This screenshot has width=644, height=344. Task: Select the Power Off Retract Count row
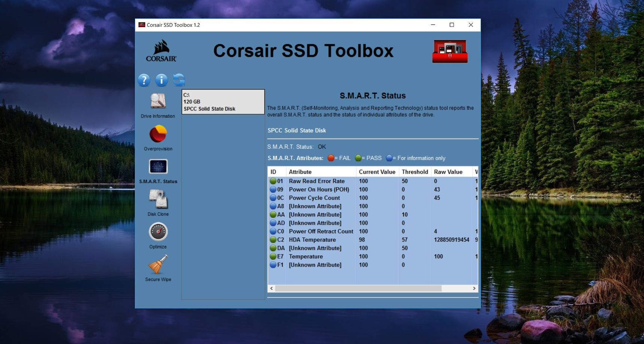(373, 231)
